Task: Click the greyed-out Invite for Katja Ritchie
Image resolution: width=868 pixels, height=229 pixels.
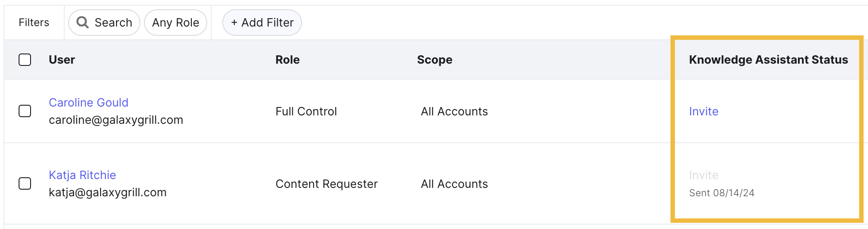Action: pos(704,175)
